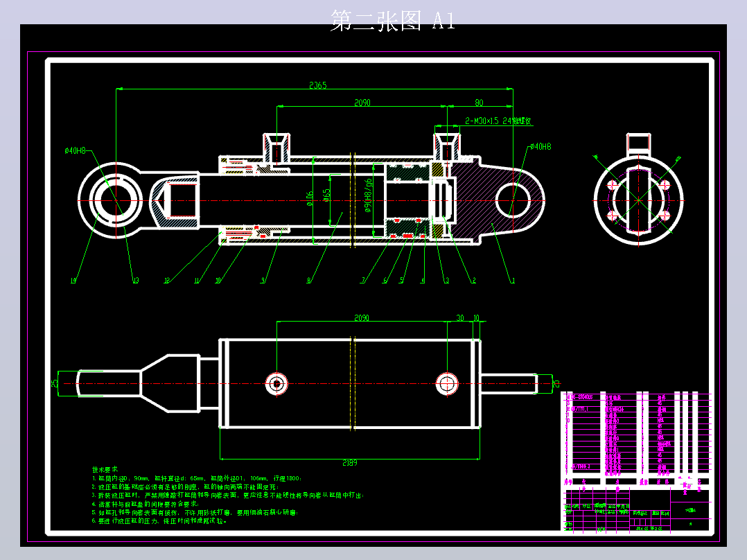Image resolution: width=747 pixels, height=560 pixels.
Task: Select the 2-M30×1.5 thread annotation
Action: [498, 121]
